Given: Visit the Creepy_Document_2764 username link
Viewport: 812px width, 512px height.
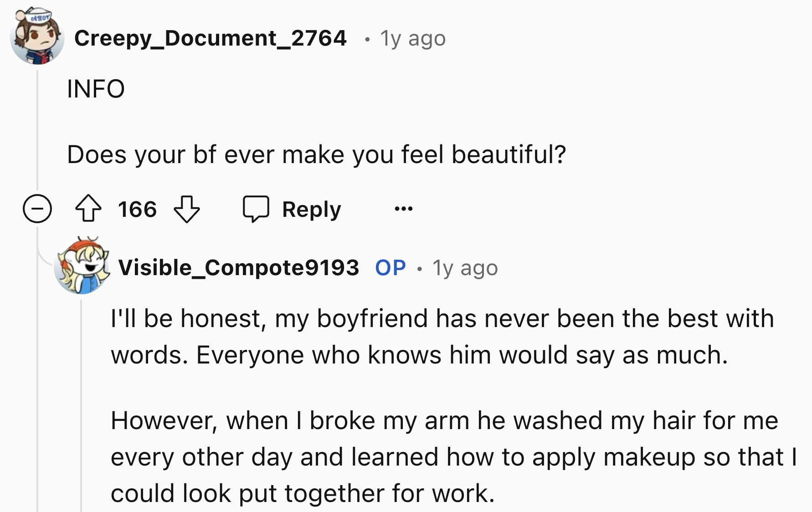Looking at the screenshot, I should 211,38.
